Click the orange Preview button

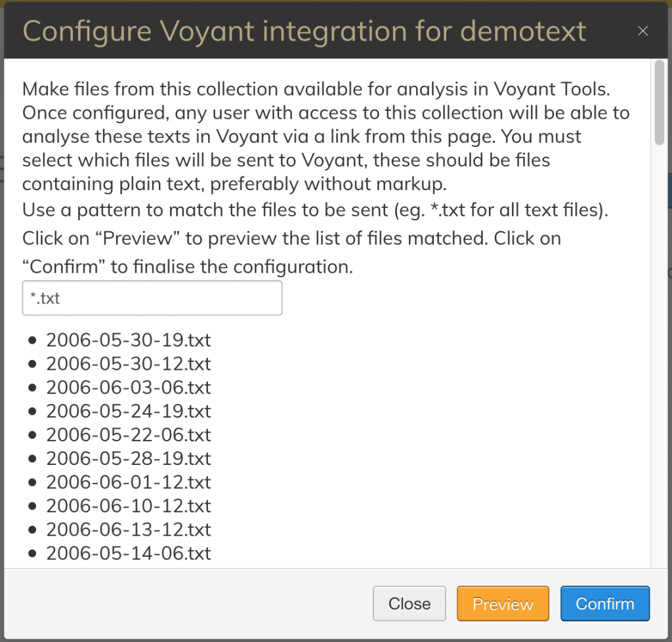[x=503, y=603]
